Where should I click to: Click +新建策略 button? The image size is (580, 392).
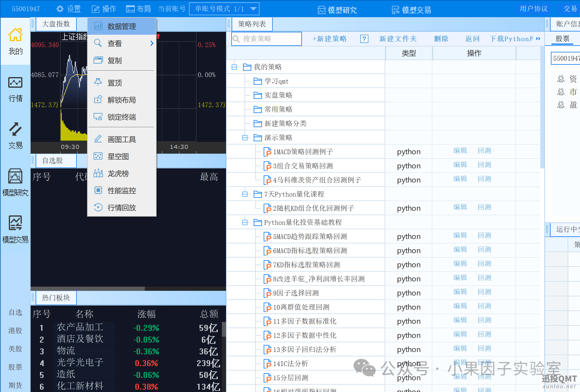point(330,39)
